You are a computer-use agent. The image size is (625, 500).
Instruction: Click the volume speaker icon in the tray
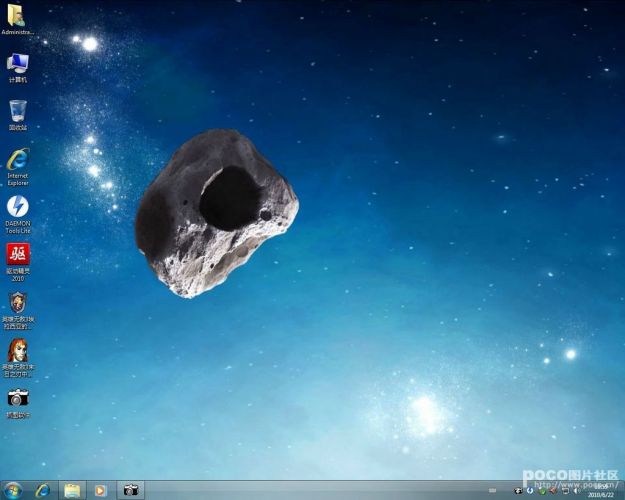point(577,491)
